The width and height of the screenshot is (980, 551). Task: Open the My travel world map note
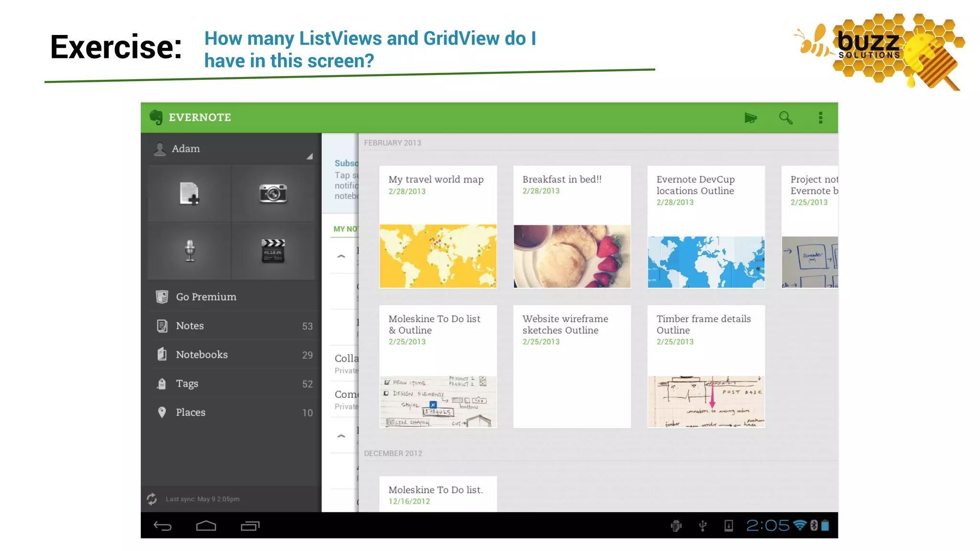point(438,227)
